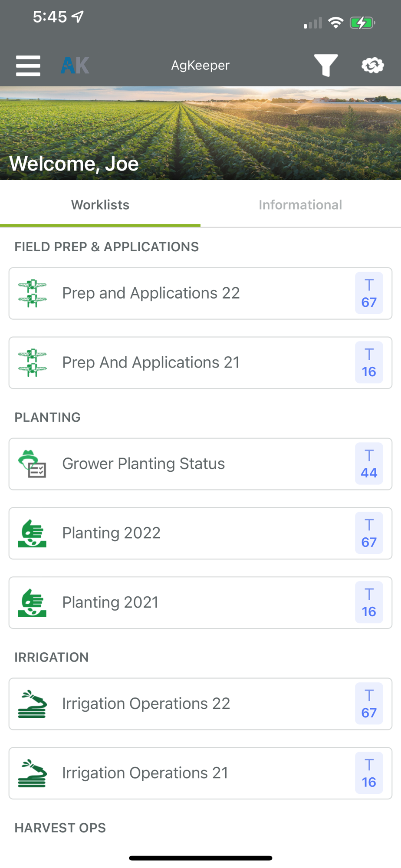Switch to the Informational tab
The image size is (401, 868).
(300, 205)
